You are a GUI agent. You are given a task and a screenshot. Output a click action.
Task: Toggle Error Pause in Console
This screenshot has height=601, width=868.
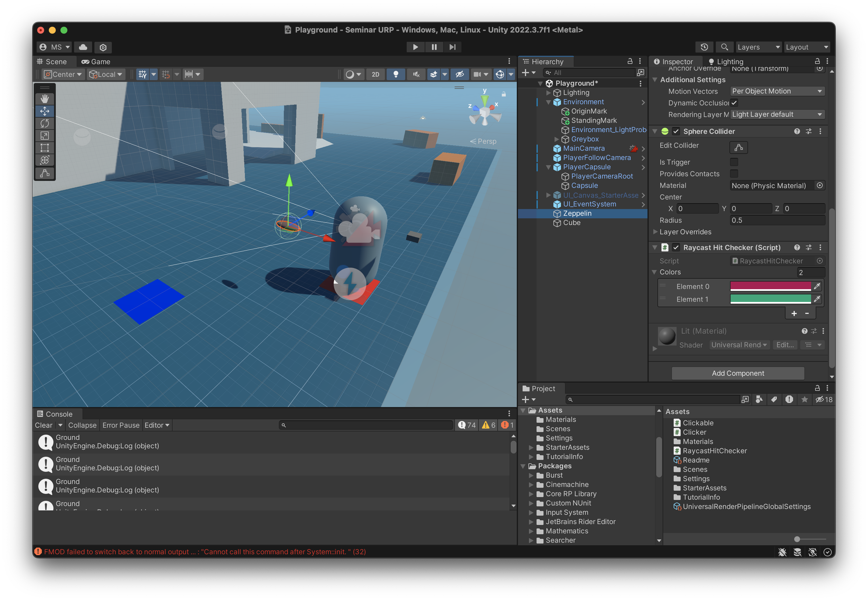point(121,425)
